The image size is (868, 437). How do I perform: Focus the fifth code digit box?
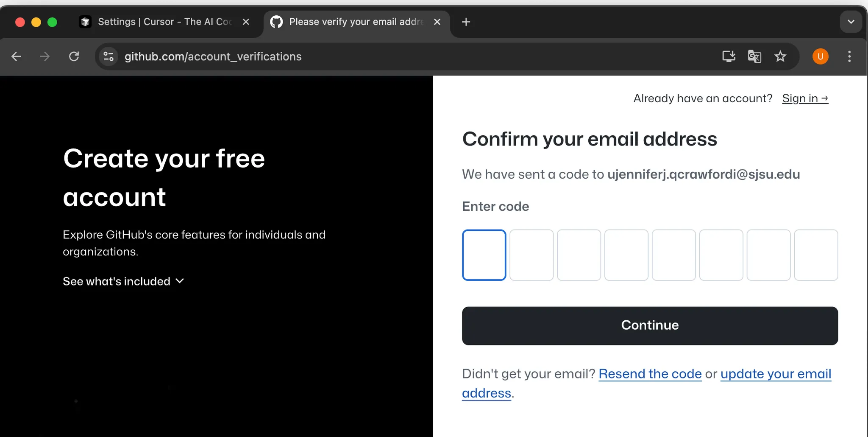(x=674, y=255)
